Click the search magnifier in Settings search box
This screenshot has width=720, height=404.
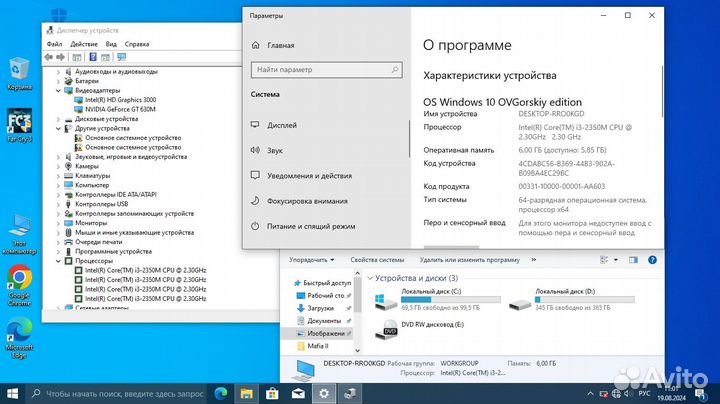[394, 70]
